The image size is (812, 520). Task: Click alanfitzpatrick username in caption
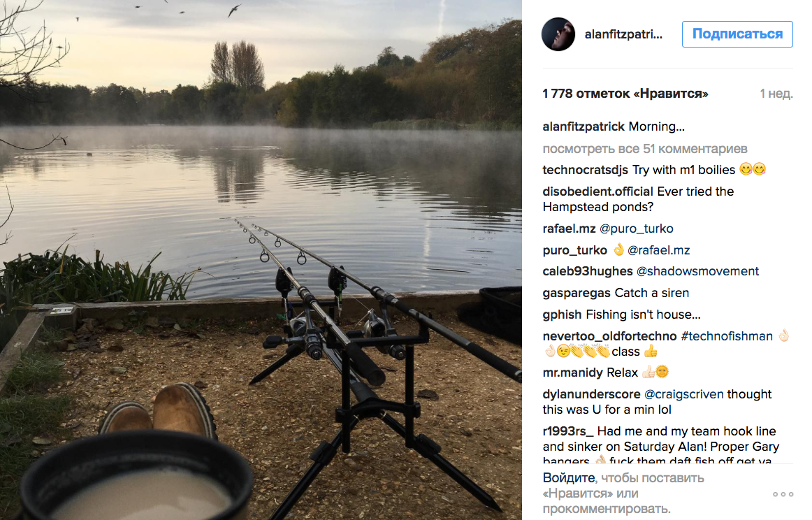pyautogui.click(x=583, y=127)
